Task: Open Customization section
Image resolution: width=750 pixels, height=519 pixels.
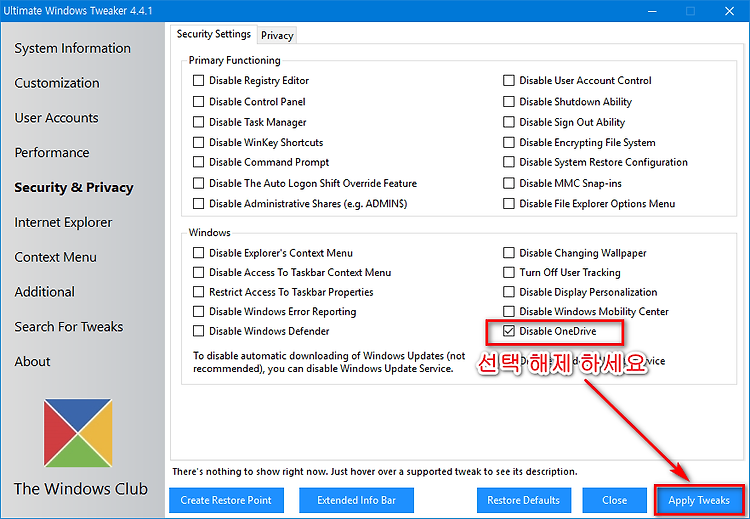Action: click(57, 83)
